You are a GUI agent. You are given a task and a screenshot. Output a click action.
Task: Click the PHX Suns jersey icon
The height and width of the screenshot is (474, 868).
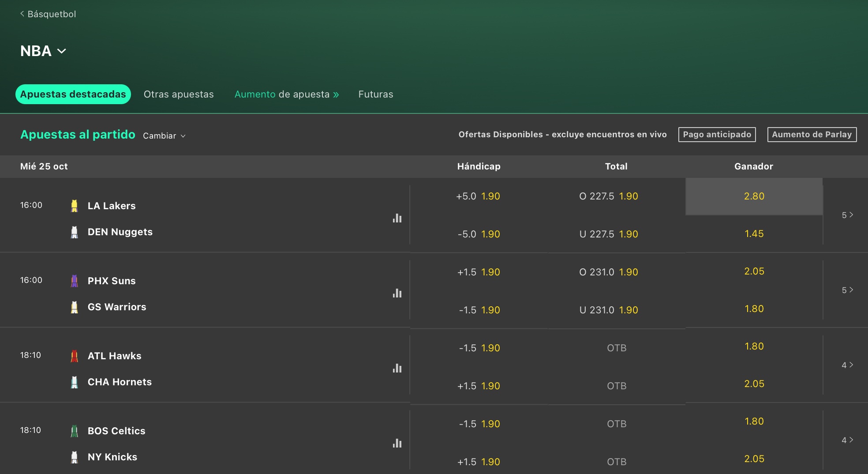point(75,281)
